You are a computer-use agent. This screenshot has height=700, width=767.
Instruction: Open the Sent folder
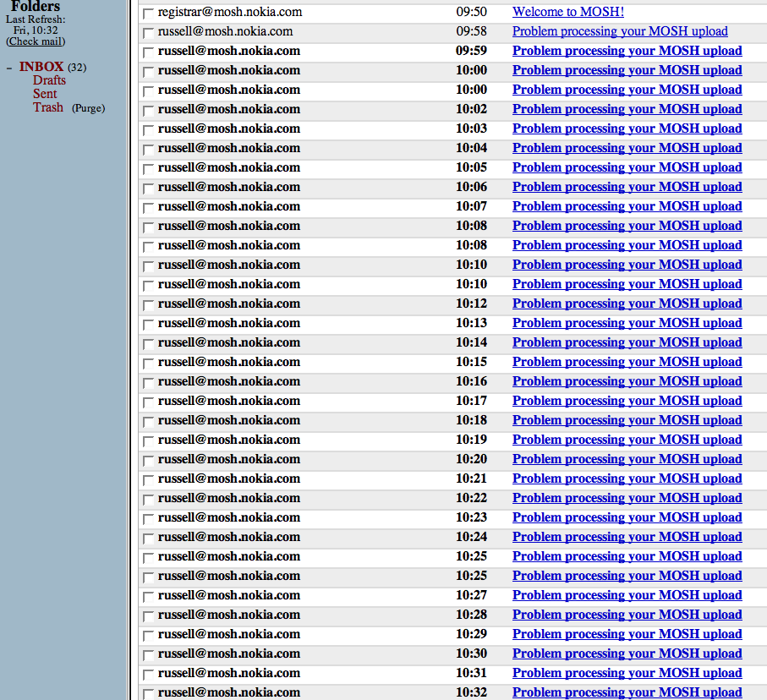(45, 94)
